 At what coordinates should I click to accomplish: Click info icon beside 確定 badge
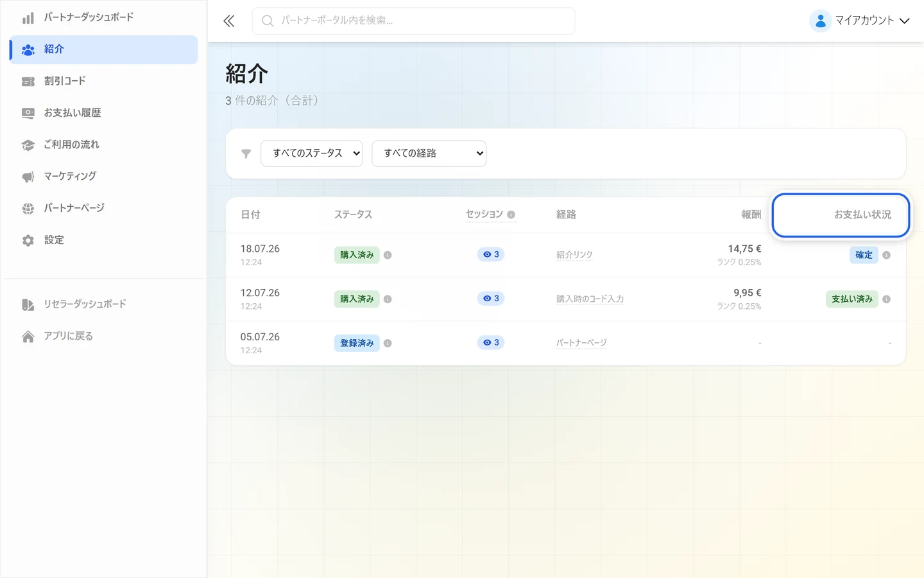point(887,255)
